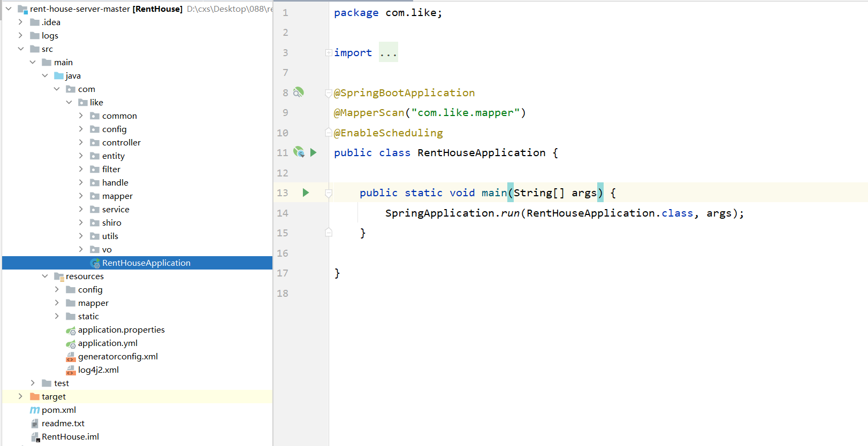Click the Spring gutter icon on line 11
Screen dimensions: 868x446
(299, 152)
